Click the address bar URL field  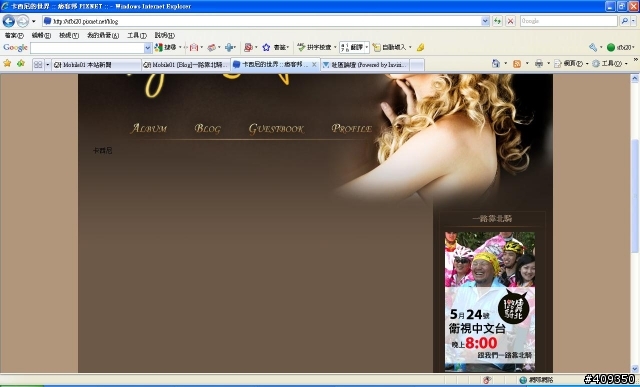point(261,21)
